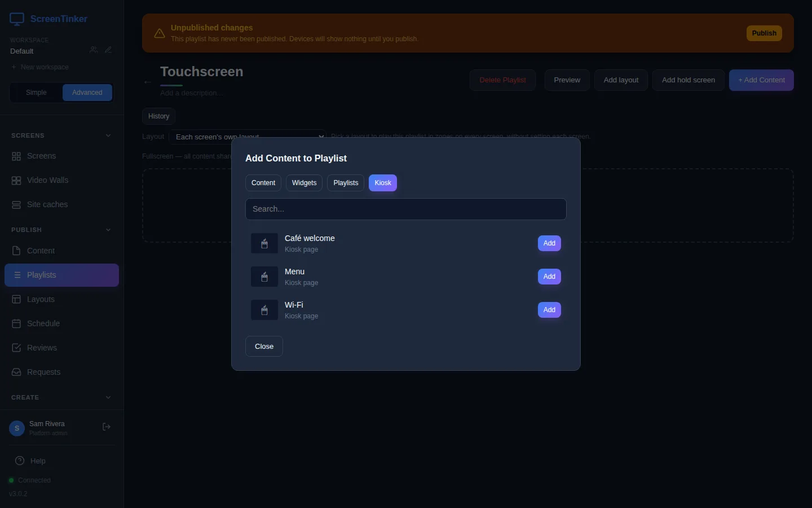Screen dimensions: 812x508
Task: Click the + Add Content button
Action: point(761,80)
